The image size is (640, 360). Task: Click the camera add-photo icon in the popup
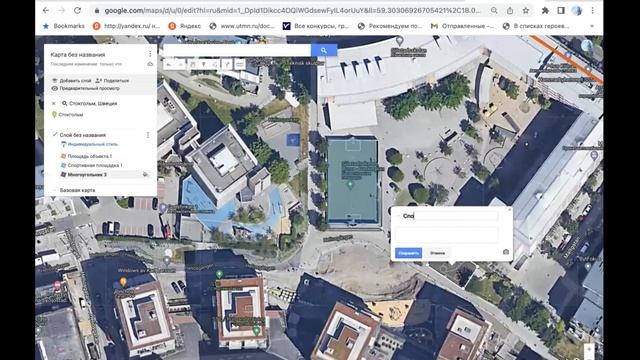pyautogui.click(x=506, y=252)
